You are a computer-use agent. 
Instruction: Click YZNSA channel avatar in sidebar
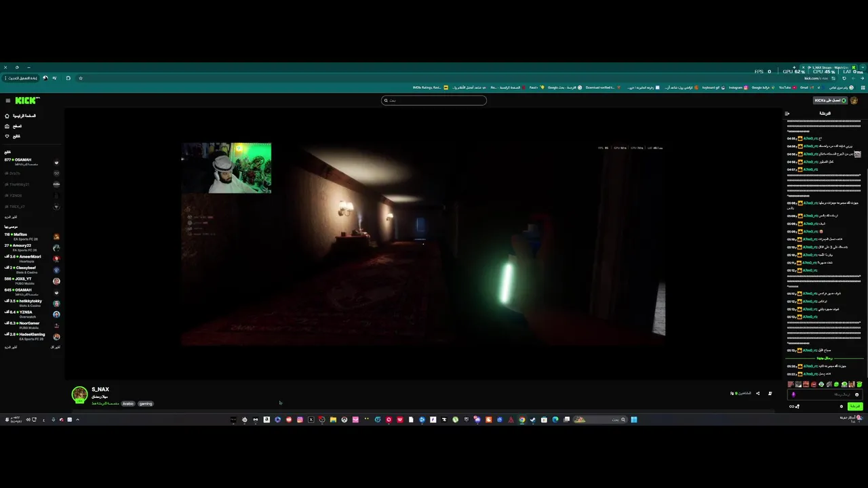click(x=56, y=314)
